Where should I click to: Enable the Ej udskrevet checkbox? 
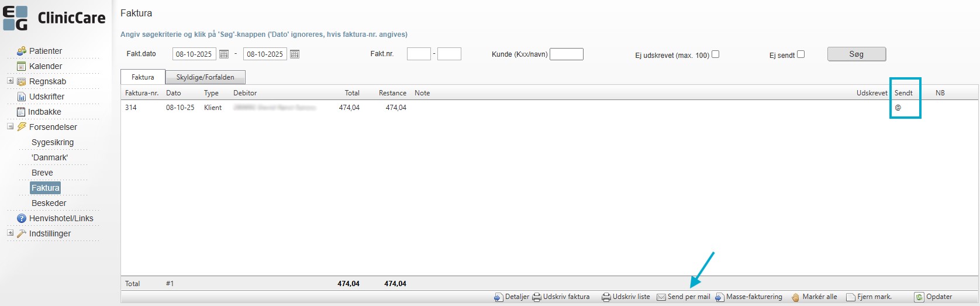click(x=715, y=54)
